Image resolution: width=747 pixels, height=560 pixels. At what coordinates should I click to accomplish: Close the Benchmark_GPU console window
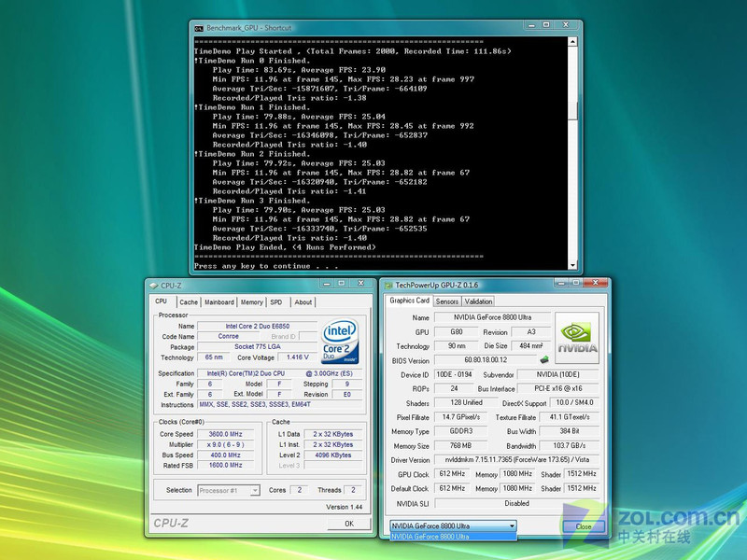(566, 25)
